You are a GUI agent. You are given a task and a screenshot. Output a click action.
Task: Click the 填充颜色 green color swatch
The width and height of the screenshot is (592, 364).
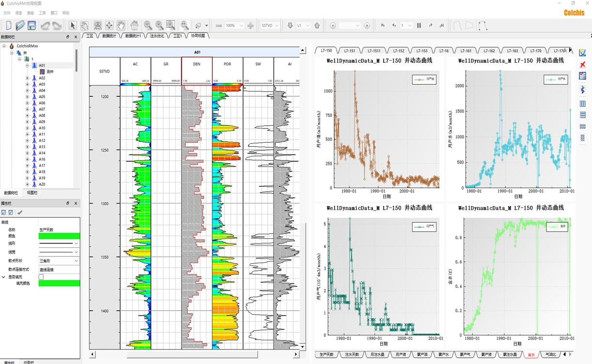59,283
